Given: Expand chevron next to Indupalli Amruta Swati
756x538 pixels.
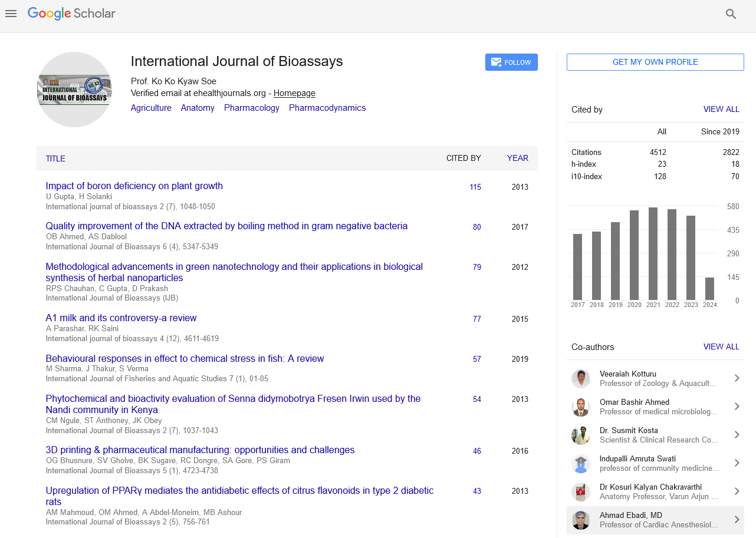Looking at the screenshot, I should pos(737,463).
